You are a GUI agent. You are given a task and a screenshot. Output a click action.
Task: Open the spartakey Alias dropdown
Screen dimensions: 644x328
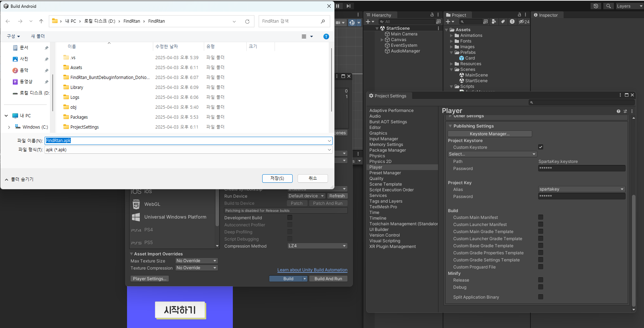click(x=582, y=189)
